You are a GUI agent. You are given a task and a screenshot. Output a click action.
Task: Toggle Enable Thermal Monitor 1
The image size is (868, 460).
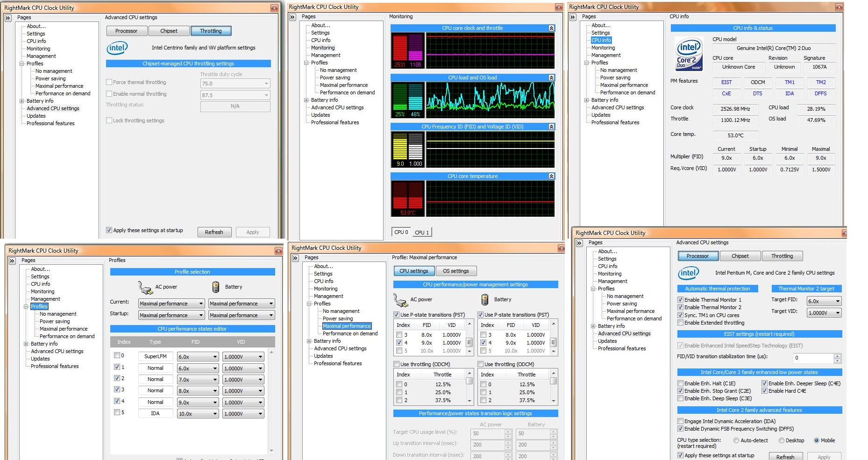coord(681,300)
